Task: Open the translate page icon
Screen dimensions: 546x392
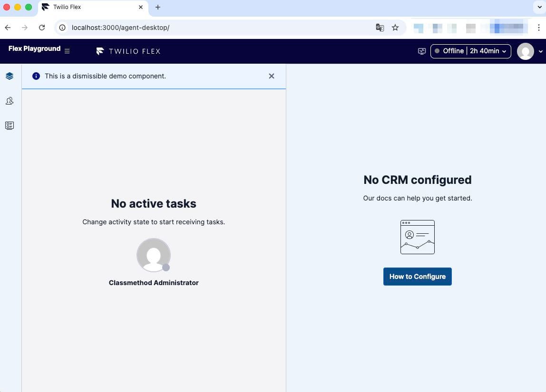Action: tap(380, 28)
